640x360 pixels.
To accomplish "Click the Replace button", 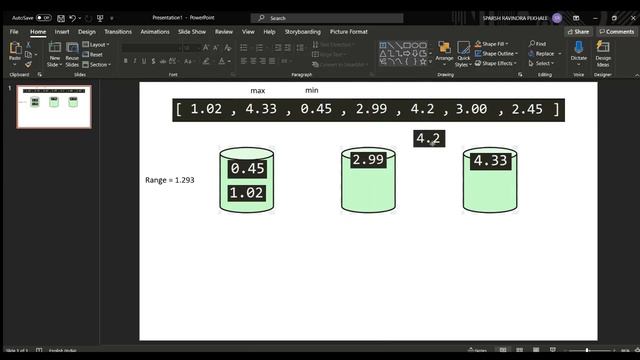I will coord(541,53).
